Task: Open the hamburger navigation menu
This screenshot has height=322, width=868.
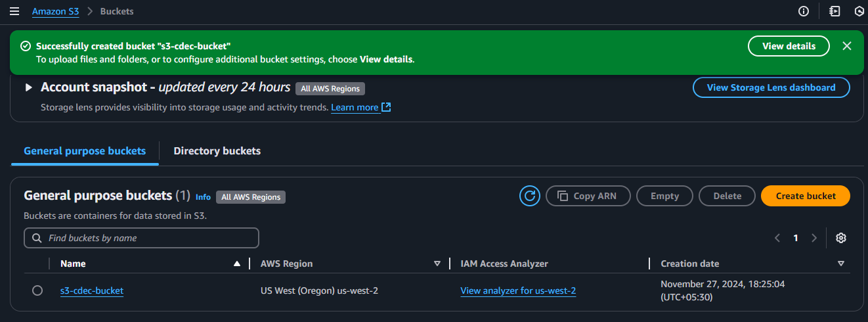Action: pyautogui.click(x=14, y=12)
